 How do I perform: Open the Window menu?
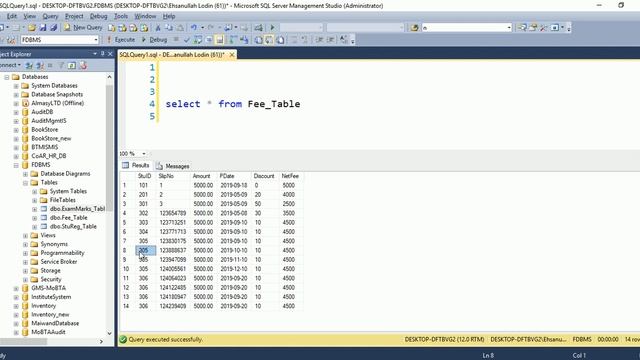click(145, 16)
